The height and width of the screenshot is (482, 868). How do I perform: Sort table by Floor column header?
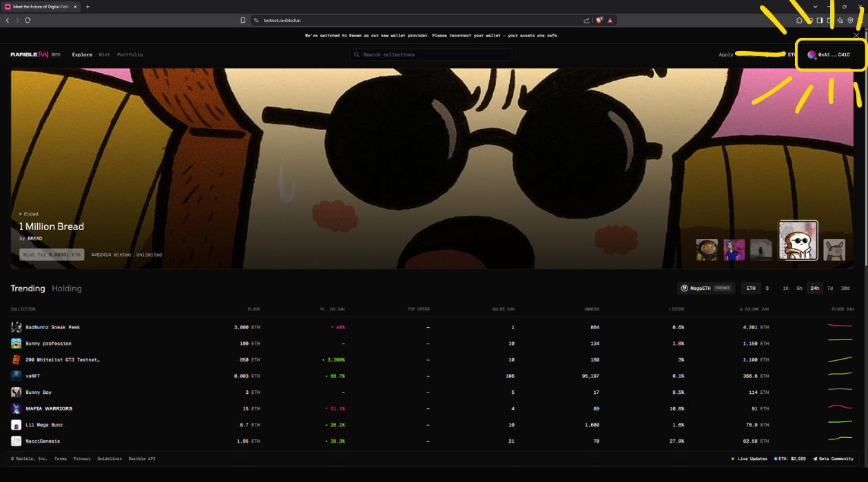pos(254,309)
